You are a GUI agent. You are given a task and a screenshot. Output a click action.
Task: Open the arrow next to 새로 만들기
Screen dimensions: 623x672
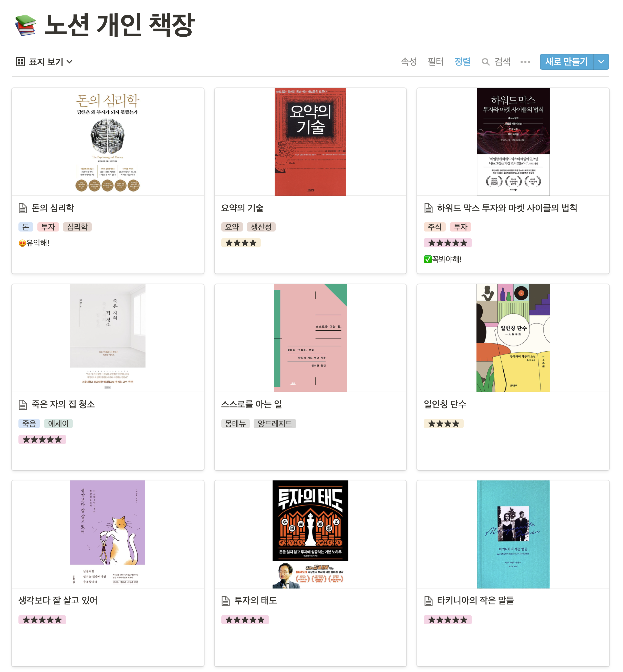[601, 62]
